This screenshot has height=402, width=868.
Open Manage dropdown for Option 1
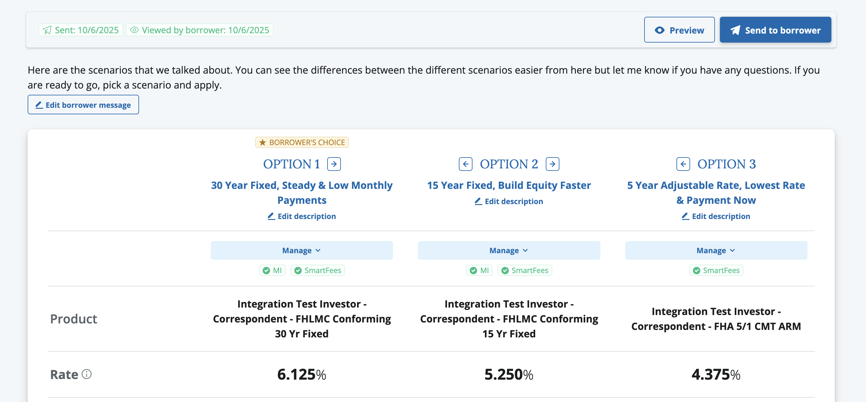pyautogui.click(x=301, y=250)
